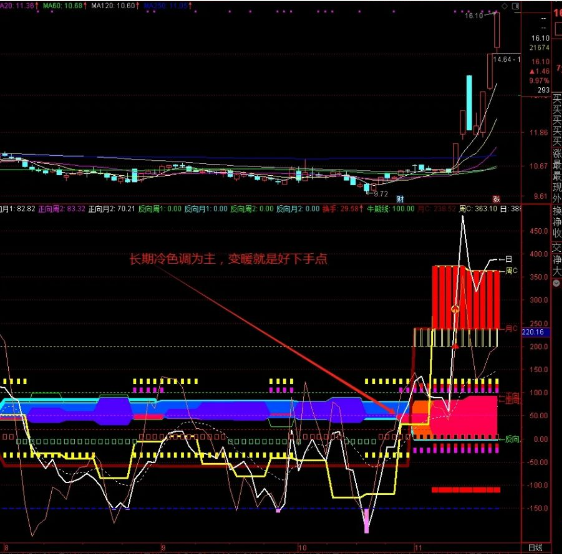Click the topmost candlestick at 16.10
Image resolution: width=562 pixels, height=554 pixels.
(497, 30)
